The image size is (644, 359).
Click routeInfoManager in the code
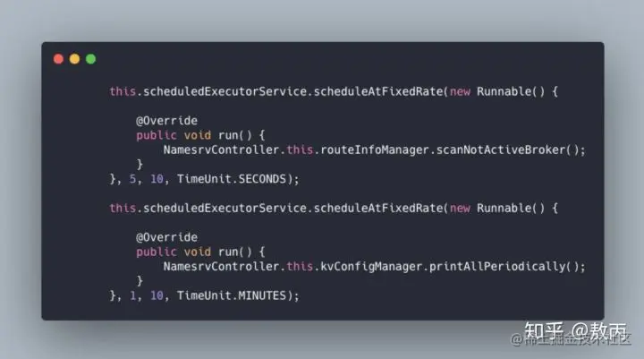click(375, 150)
